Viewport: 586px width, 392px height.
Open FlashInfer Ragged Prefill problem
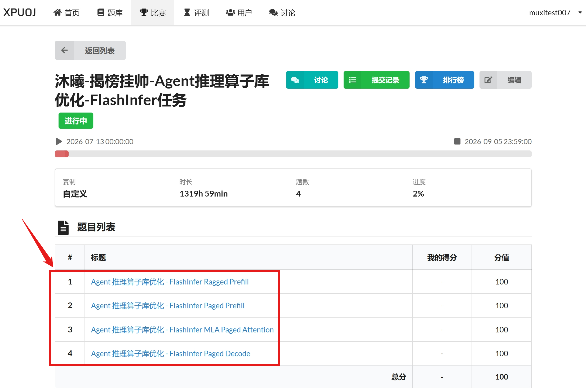point(170,282)
